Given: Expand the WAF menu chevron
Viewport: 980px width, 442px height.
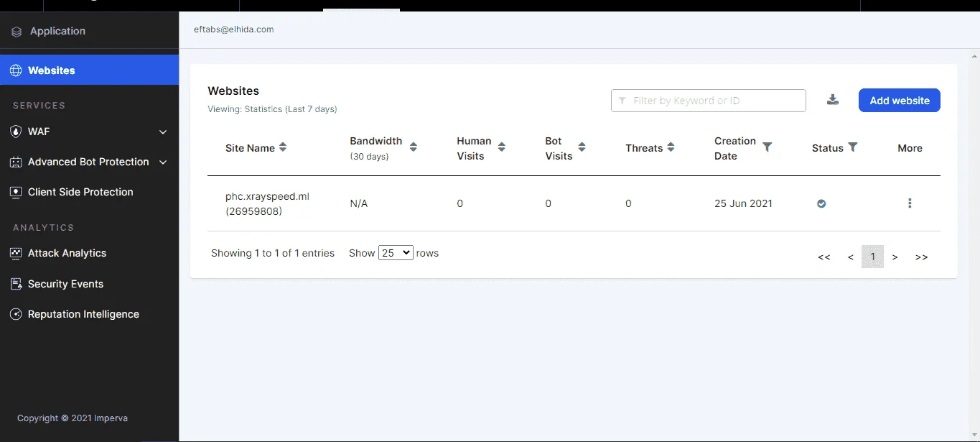Looking at the screenshot, I should (163, 132).
